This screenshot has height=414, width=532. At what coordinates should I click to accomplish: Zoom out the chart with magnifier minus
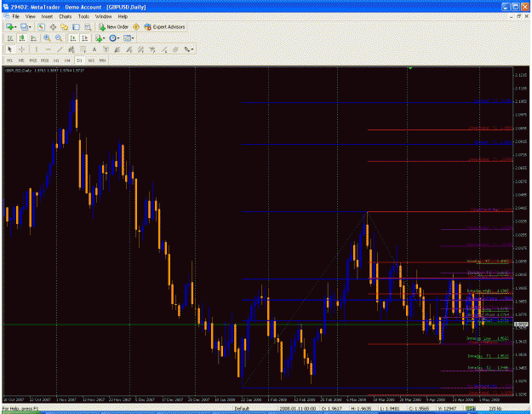(x=59, y=38)
